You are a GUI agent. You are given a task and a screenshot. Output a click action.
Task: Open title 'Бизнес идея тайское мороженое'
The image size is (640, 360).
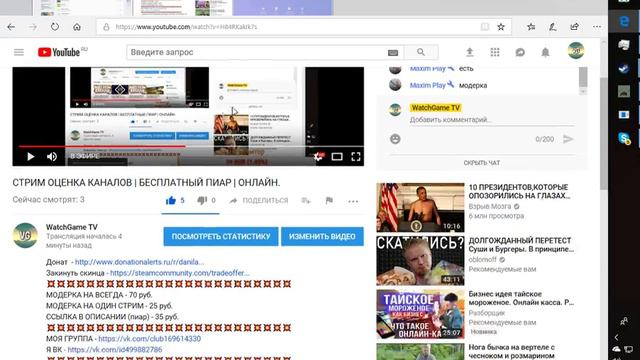coord(521,298)
